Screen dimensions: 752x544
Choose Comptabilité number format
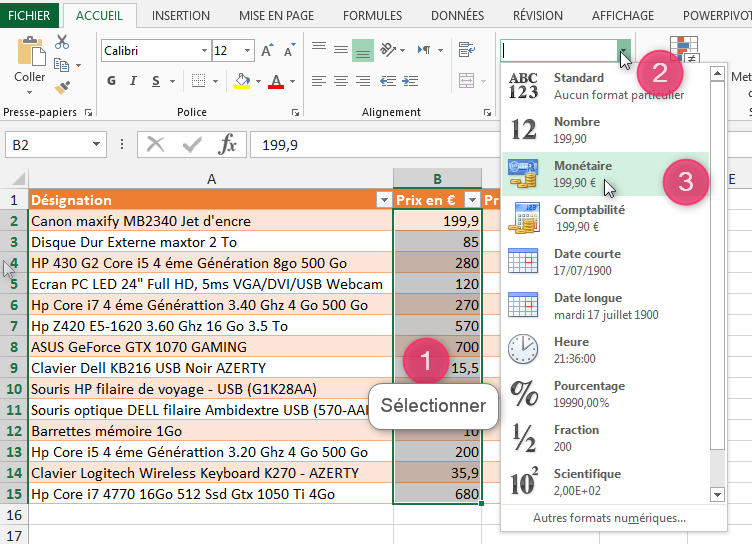point(605,218)
